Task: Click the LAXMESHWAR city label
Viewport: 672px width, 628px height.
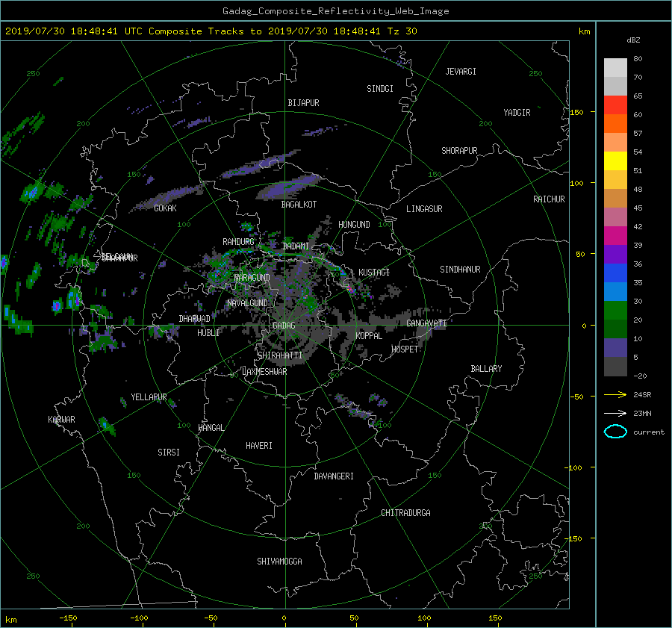Action: pos(264,372)
